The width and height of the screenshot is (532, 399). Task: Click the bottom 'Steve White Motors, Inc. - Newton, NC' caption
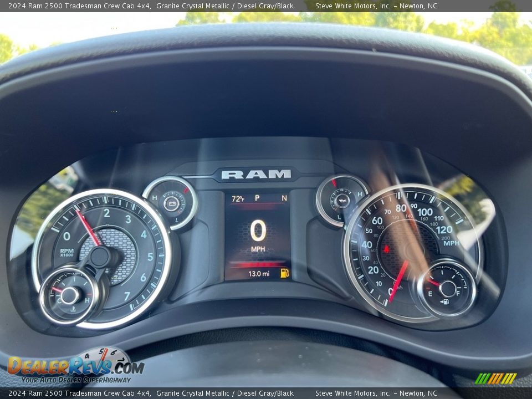pyautogui.click(x=376, y=393)
